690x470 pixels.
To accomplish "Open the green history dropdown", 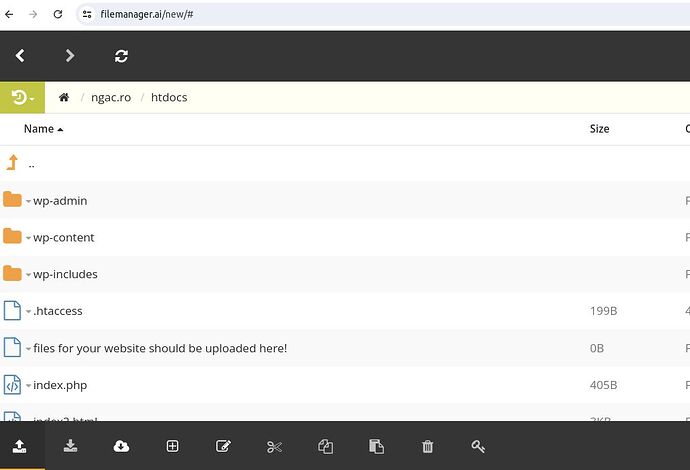I will pos(22,97).
